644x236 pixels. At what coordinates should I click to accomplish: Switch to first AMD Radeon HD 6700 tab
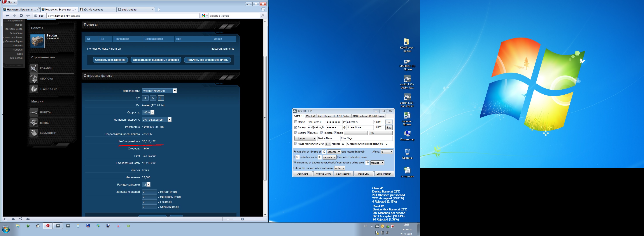coord(334,116)
